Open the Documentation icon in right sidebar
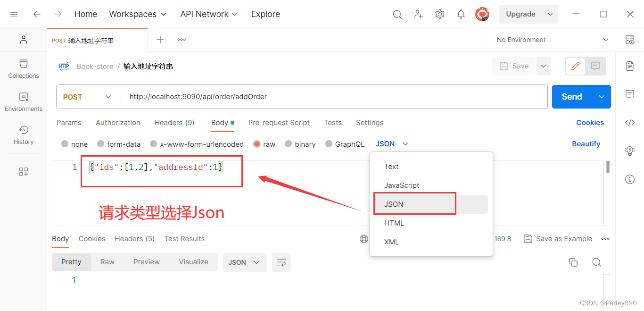The height and width of the screenshot is (311, 644). coord(630,66)
